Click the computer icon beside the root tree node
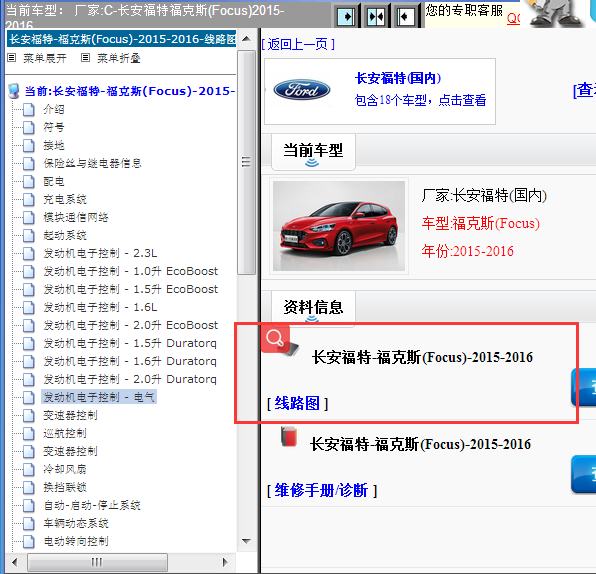Viewport: 596px width, 574px height. (14, 91)
